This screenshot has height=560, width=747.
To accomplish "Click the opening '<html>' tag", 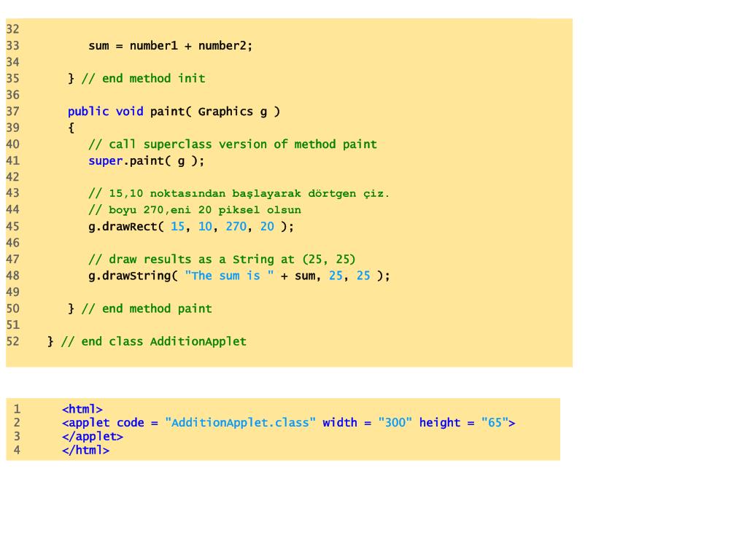I will (x=82, y=409).
